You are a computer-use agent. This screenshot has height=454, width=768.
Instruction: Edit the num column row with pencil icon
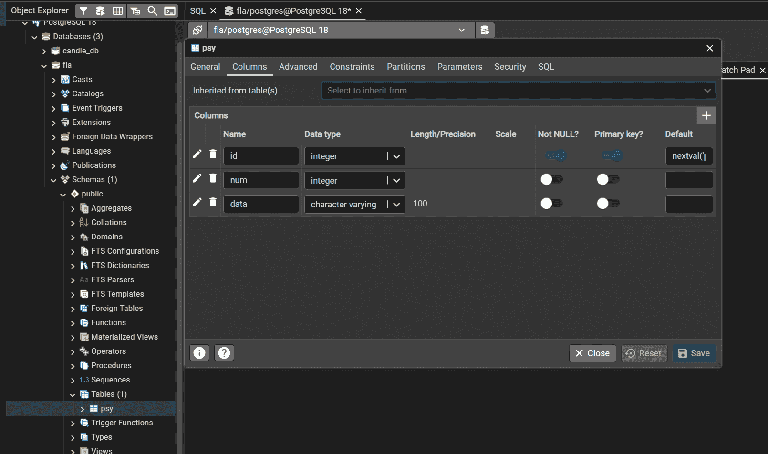pyautogui.click(x=197, y=178)
